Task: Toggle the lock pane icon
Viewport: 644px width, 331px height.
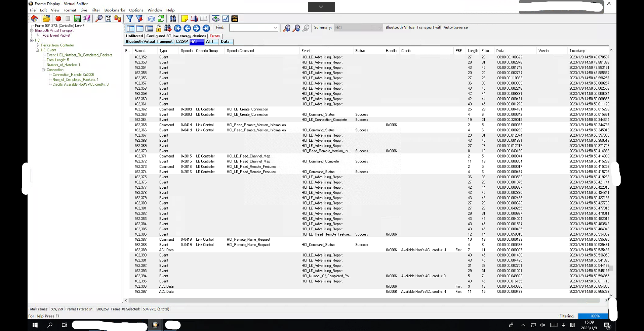Action: [158, 28]
